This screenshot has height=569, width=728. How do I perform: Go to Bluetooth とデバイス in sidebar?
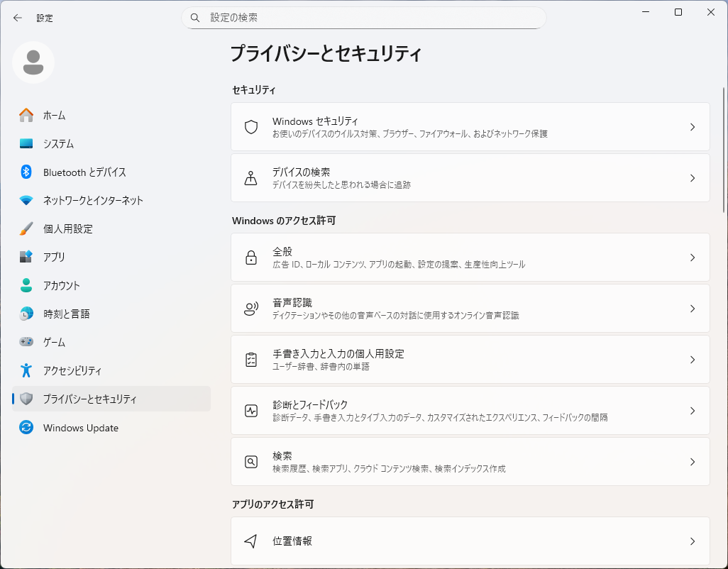(x=84, y=172)
